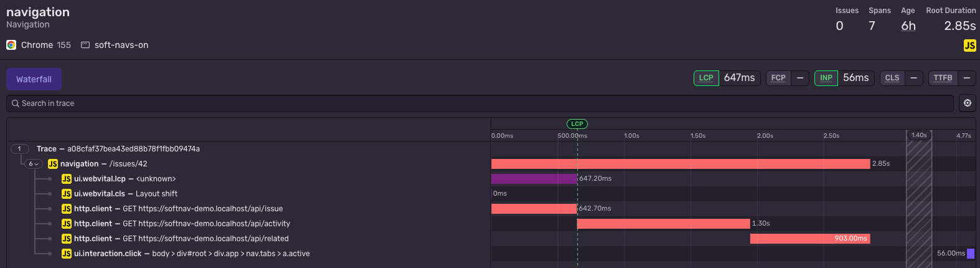This screenshot has height=268, width=980.
Task: Click the soft-navs-on tag icon
Action: pyautogui.click(x=85, y=45)
